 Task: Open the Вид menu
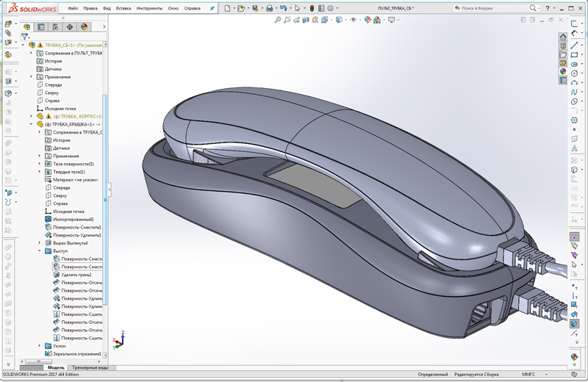coord(107,8)
